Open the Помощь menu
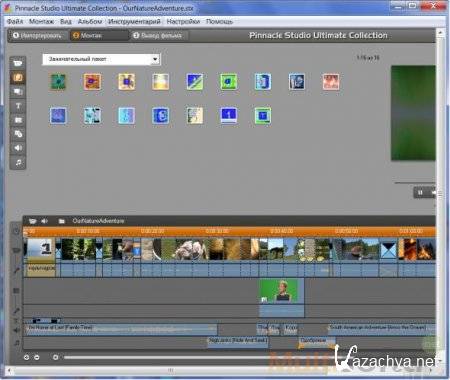 [x=219, y=22]
